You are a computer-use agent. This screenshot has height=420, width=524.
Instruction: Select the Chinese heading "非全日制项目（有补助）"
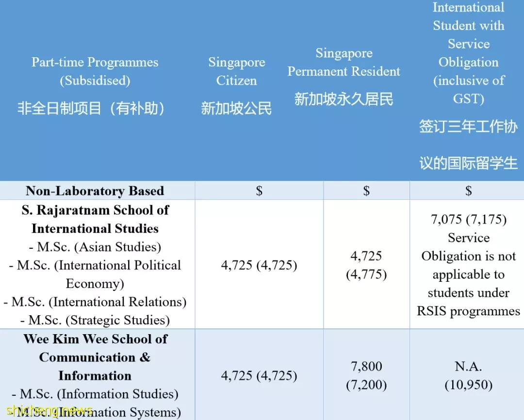(x=91, y=108)
